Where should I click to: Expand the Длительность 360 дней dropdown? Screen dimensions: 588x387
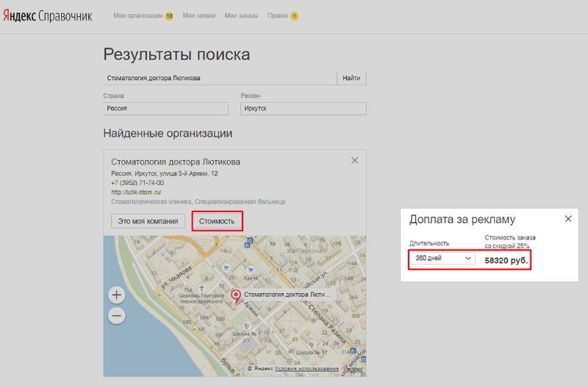(x=442, y=258)
